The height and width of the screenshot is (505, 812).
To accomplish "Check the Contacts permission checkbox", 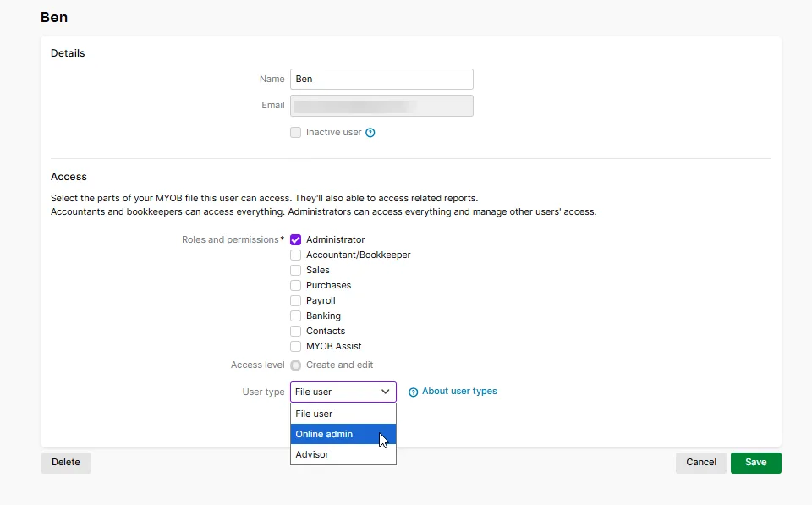I will pos(296,331).
